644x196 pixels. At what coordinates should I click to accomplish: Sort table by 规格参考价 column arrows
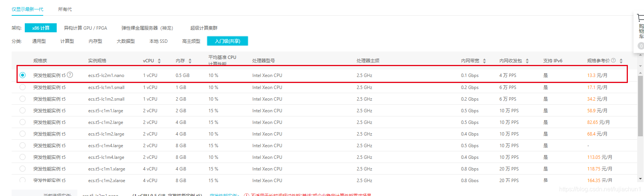(621, 61)
